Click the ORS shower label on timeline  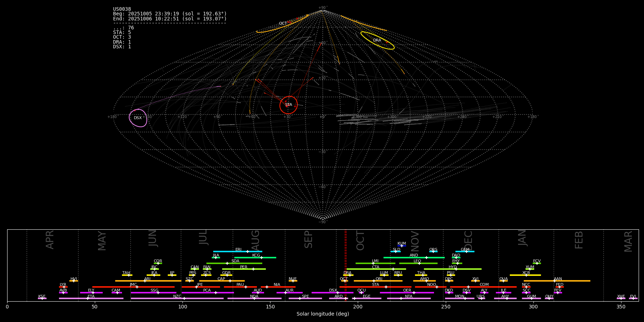click(x=433, y=250)
